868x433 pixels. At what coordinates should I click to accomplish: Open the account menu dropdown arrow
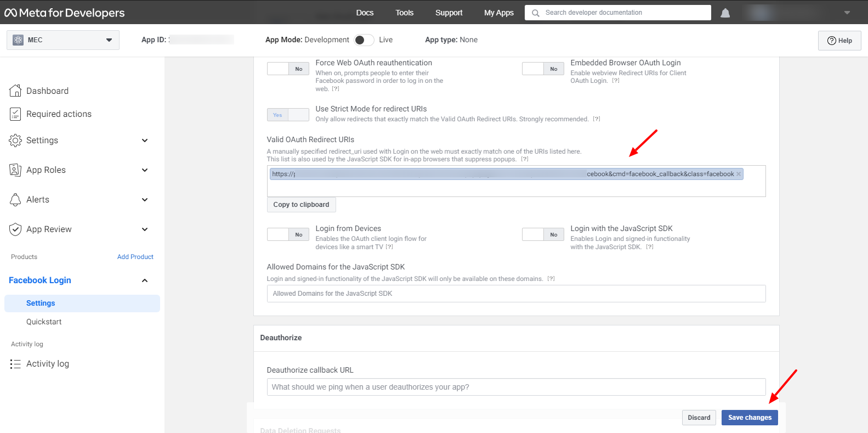(x=847, y=13)
